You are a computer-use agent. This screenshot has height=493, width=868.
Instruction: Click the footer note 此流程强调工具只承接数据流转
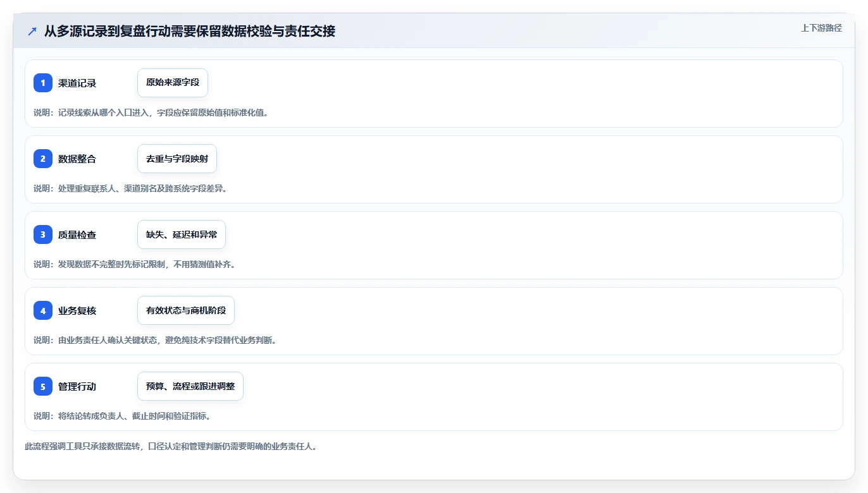(171, 446)
